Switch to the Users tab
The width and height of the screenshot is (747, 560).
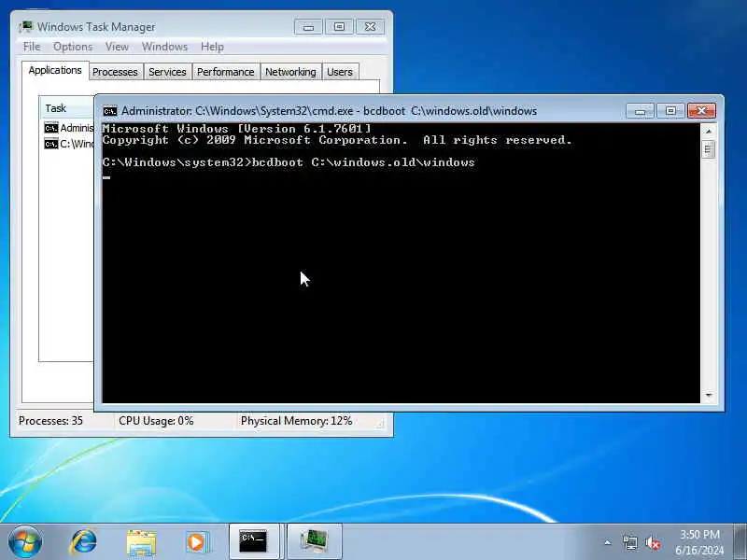pos(340,72)
